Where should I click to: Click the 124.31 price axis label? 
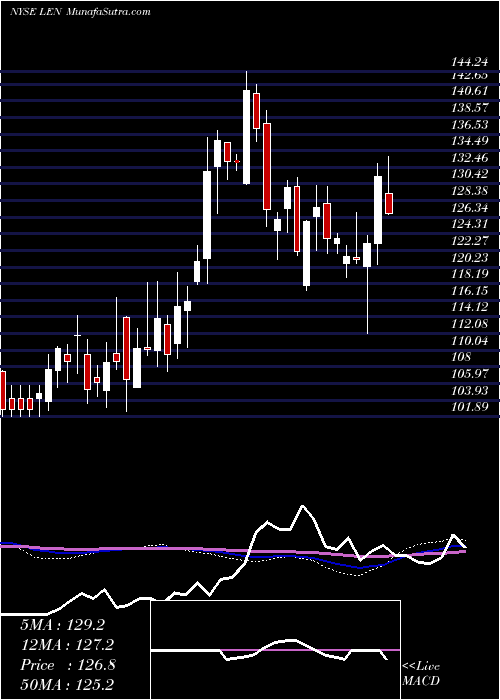469,224
